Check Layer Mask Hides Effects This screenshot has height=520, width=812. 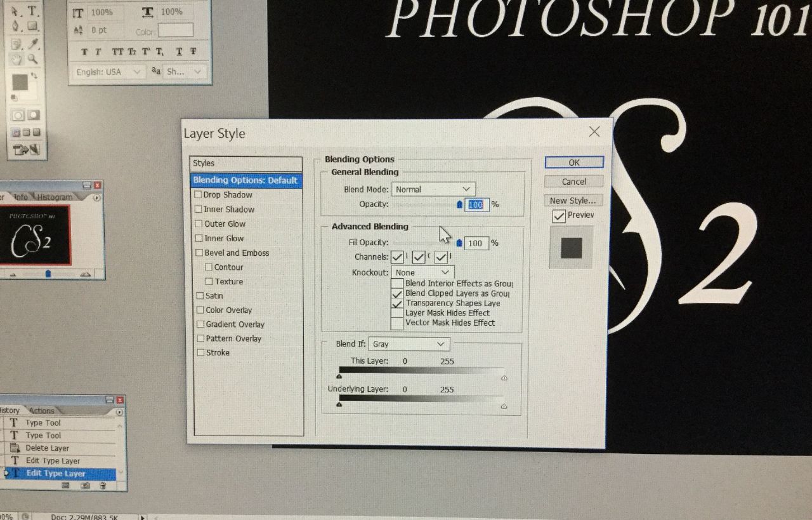click(397, 313)
